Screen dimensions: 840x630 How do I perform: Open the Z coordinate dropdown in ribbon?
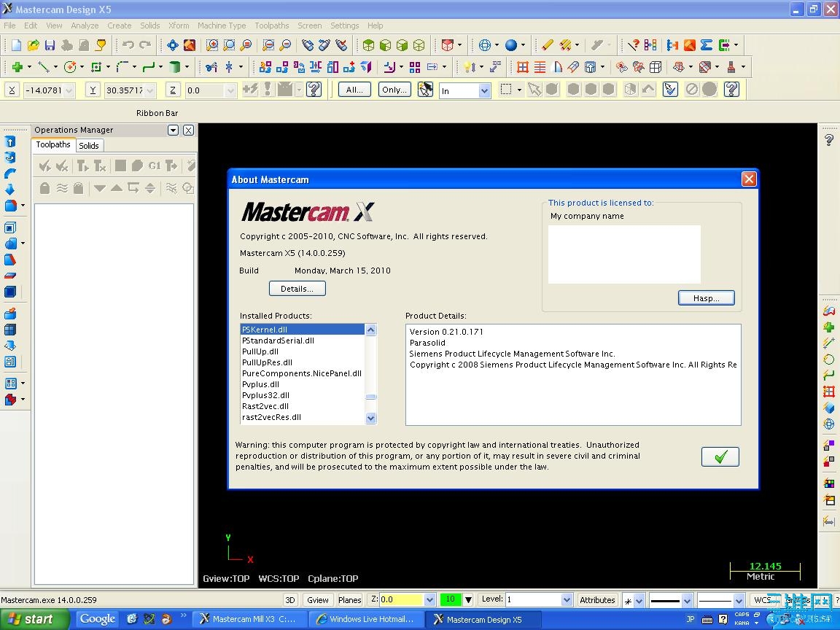pyautogui.click(x=230, y=90)
